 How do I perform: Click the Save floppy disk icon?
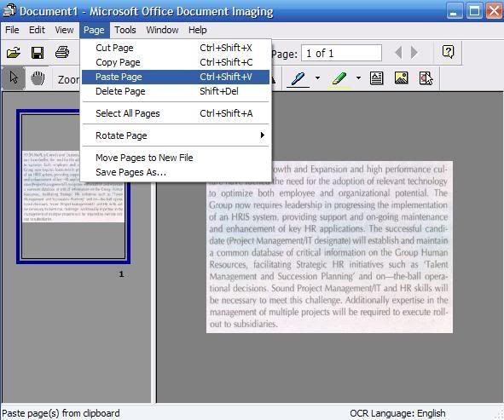tap(38, 52)
